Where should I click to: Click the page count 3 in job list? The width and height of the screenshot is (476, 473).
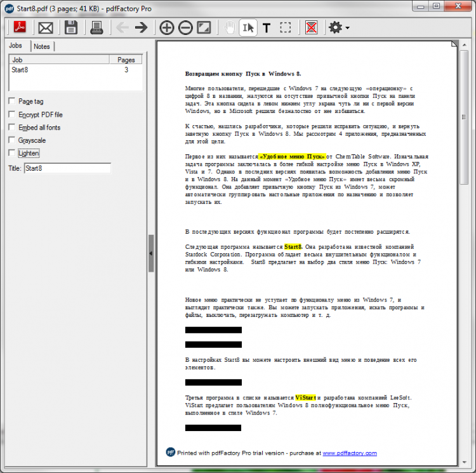coord(126,70)
